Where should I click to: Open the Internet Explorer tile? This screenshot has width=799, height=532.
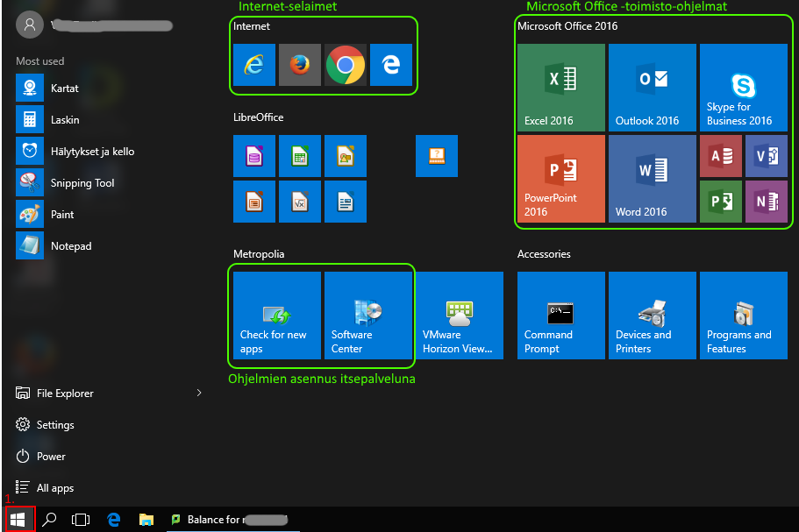[254, 65]
